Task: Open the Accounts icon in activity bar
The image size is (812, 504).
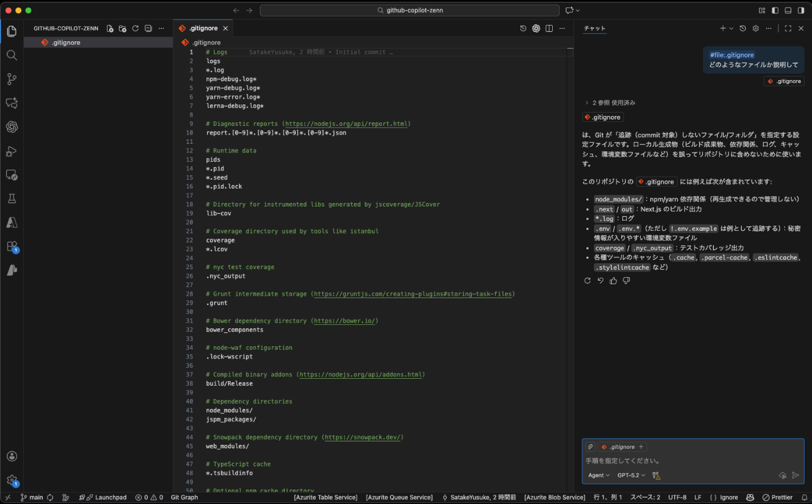Action: [x=12, y=456]
